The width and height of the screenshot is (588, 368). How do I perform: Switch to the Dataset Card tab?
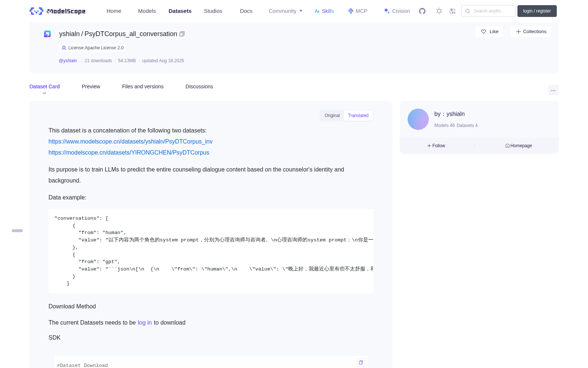pos(44,86)
